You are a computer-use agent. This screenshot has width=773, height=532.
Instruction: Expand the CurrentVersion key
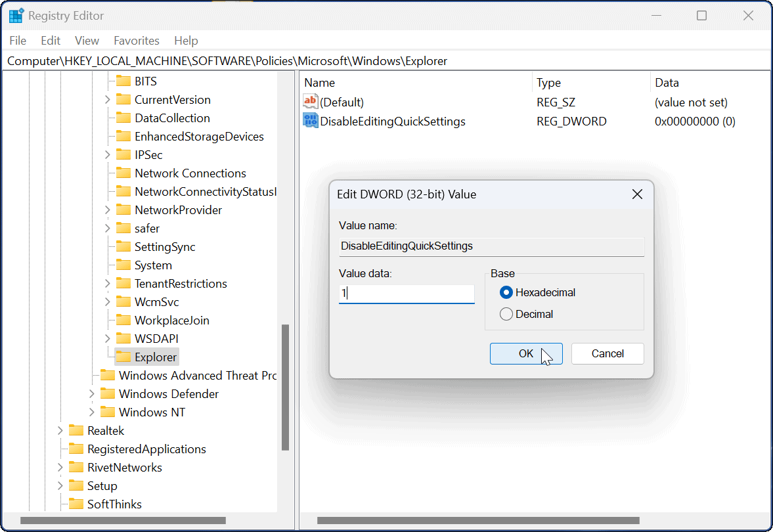107,99
